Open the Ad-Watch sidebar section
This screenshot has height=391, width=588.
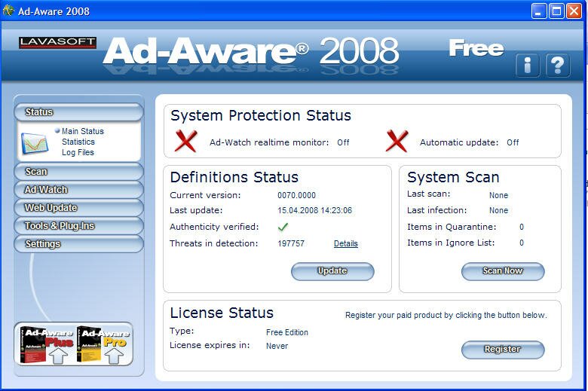point(78,190)
